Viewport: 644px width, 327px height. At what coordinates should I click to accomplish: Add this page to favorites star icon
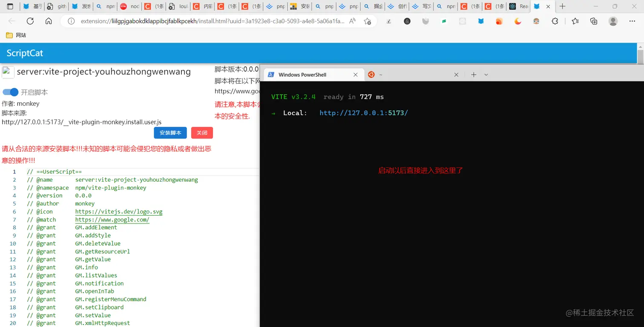(x=367, y=21)
